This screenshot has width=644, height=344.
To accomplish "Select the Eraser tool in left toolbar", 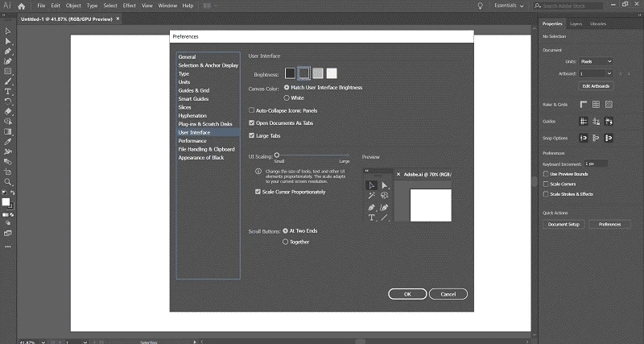I will [8, 111].
